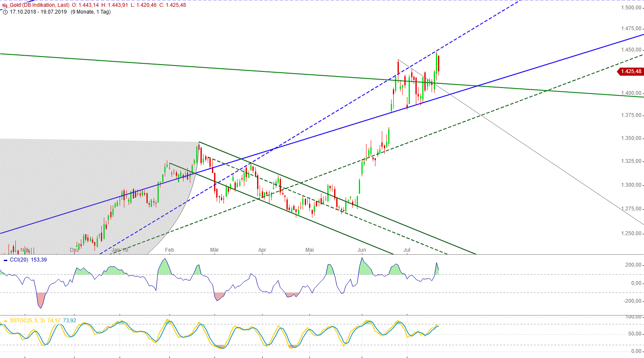Click the "Jun" month label on time axis

click(362, 250)
